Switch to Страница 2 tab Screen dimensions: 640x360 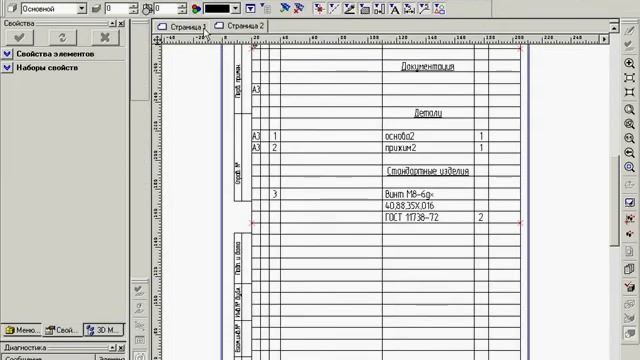tap(239, 26)
